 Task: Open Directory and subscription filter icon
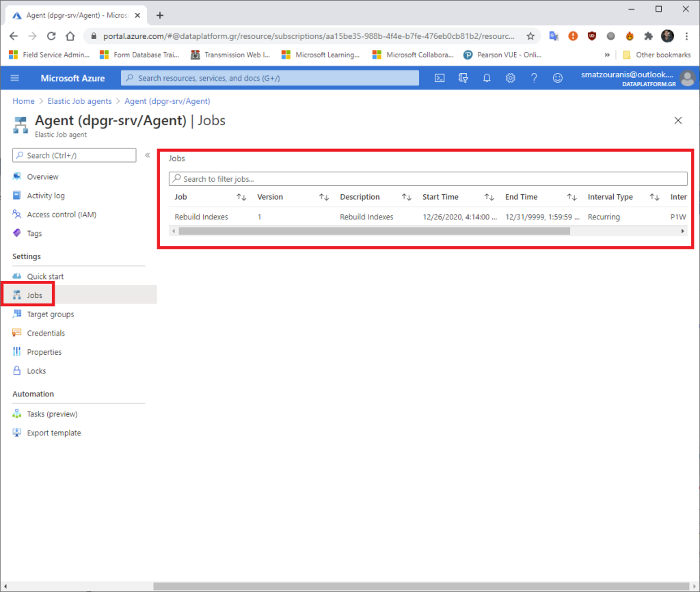[x=463, y=78]
